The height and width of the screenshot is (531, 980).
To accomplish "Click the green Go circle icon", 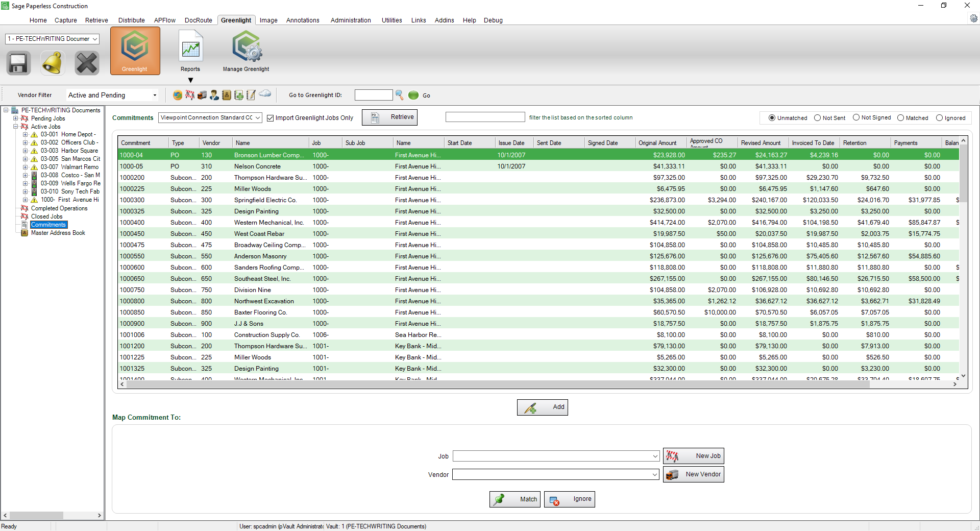I will coord(413,95).
